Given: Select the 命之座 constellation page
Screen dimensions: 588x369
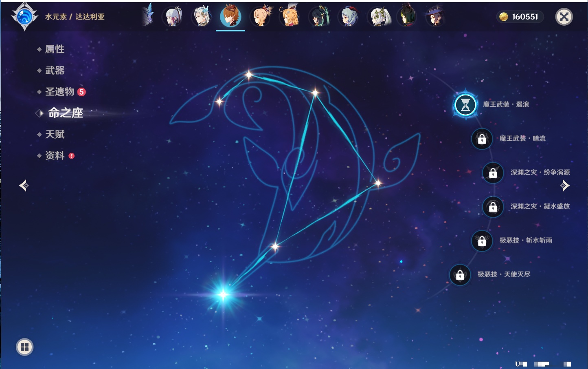Looking at the screenshot, I should (x=65, y=113).
